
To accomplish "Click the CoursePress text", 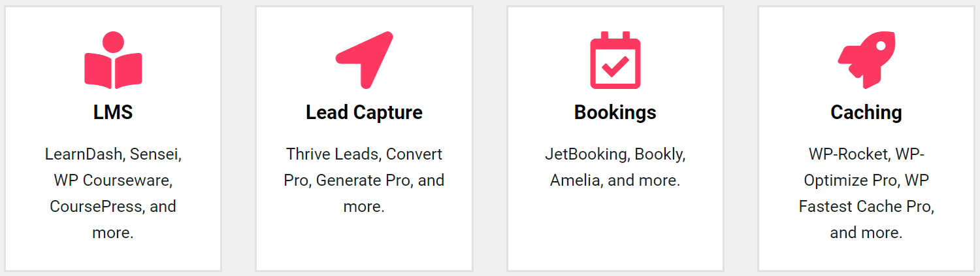I will [95, 207].
